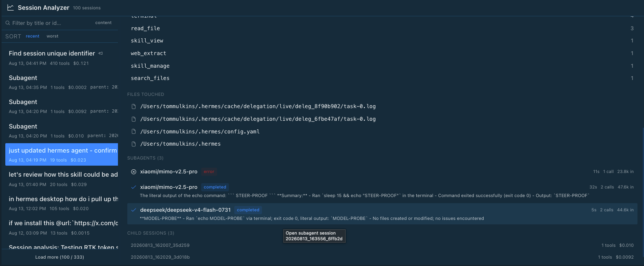Open let's review how this skill session
The width and height of the screenshot is (644, 266).
[62, 179]
